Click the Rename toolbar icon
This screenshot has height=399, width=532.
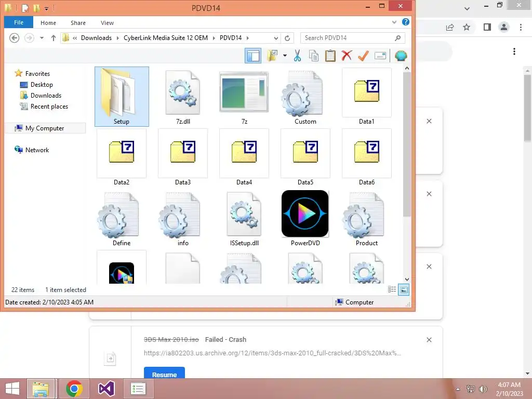coord(380,56)
